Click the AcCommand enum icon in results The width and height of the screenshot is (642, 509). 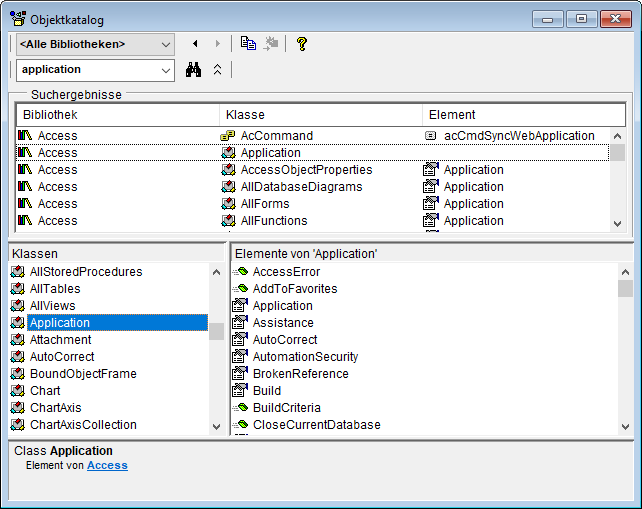click(x=227, y=136)
